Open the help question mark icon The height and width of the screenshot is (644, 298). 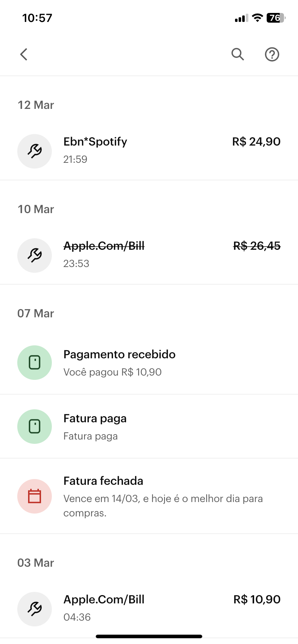click(272, 55)
